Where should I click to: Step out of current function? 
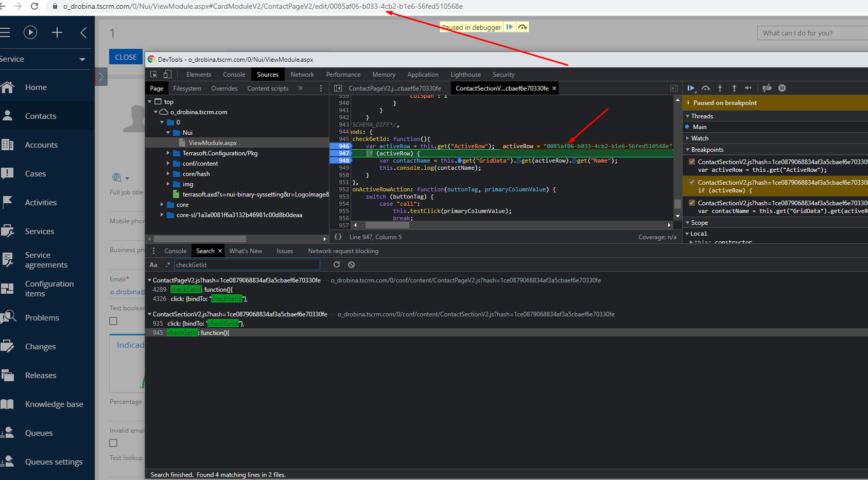pyautogui.click(x=734, y=88)
